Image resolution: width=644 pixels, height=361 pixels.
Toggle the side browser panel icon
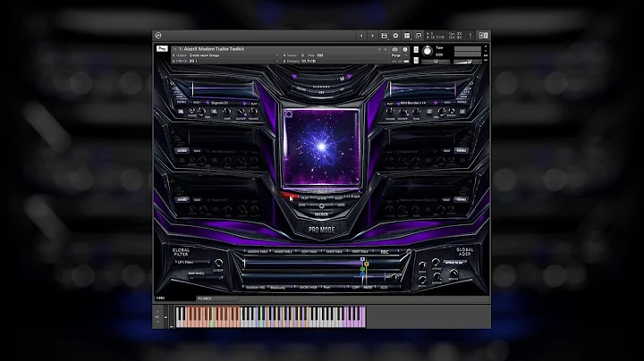tap(483, 36)
